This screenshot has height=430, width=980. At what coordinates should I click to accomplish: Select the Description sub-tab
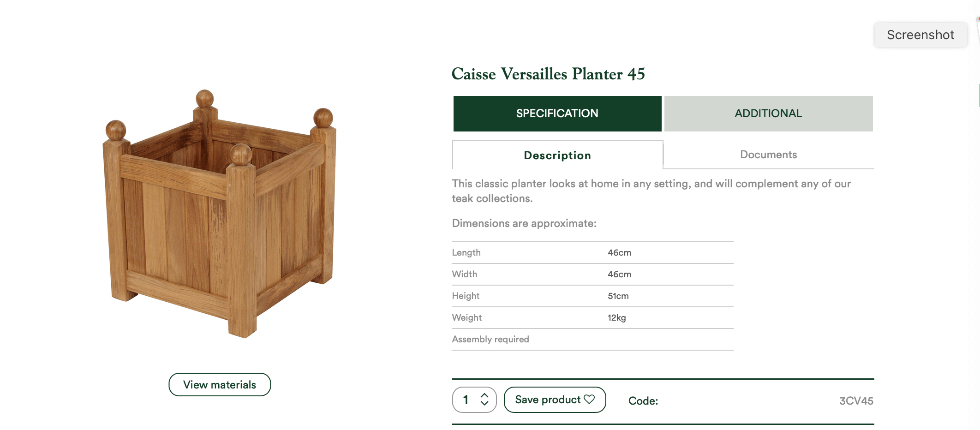click(557, 155)
